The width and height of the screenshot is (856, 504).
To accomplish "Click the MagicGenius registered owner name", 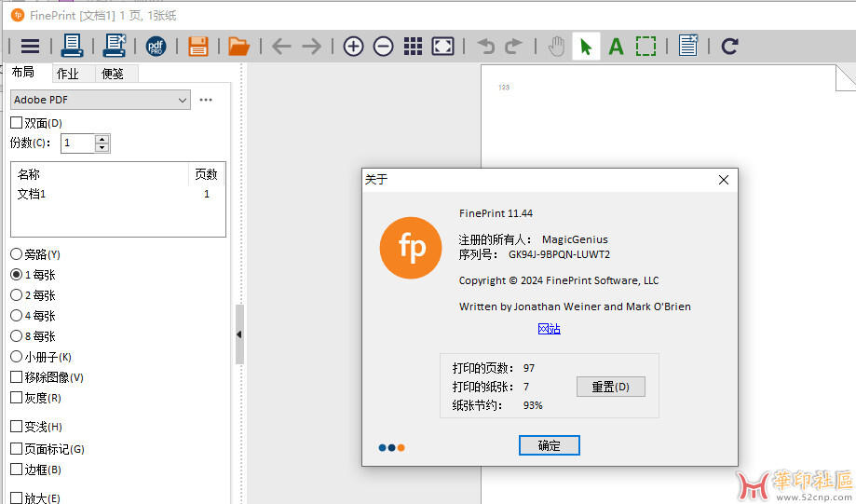I will [x=575, y=239].
